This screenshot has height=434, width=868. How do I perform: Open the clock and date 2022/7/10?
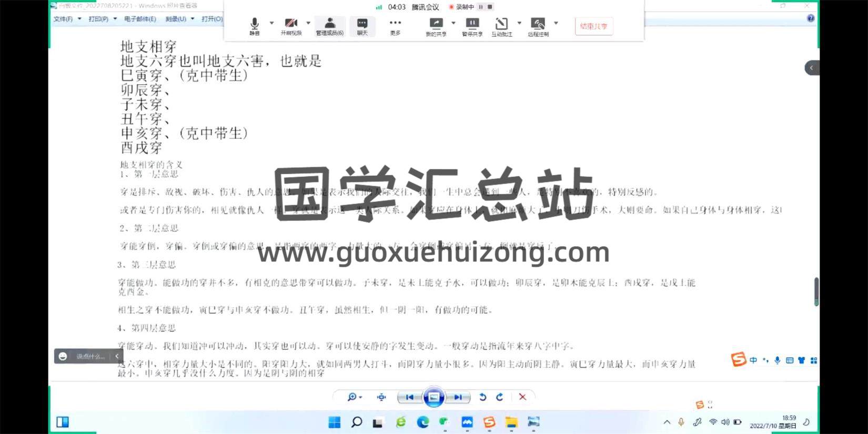pyautogui.click(x=773, y=422)
